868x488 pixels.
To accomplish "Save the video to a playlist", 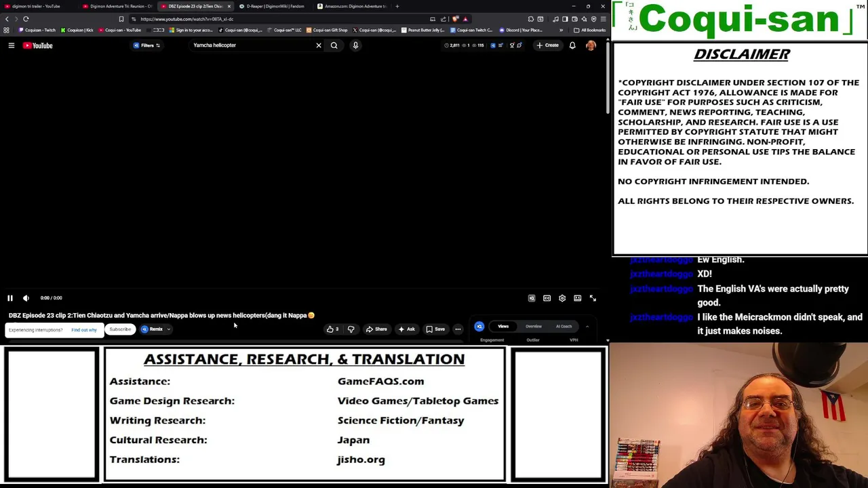I will point(435,329).
